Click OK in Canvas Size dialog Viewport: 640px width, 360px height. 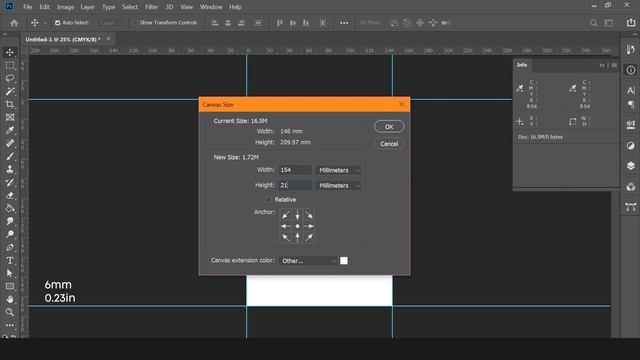point(389,127)
